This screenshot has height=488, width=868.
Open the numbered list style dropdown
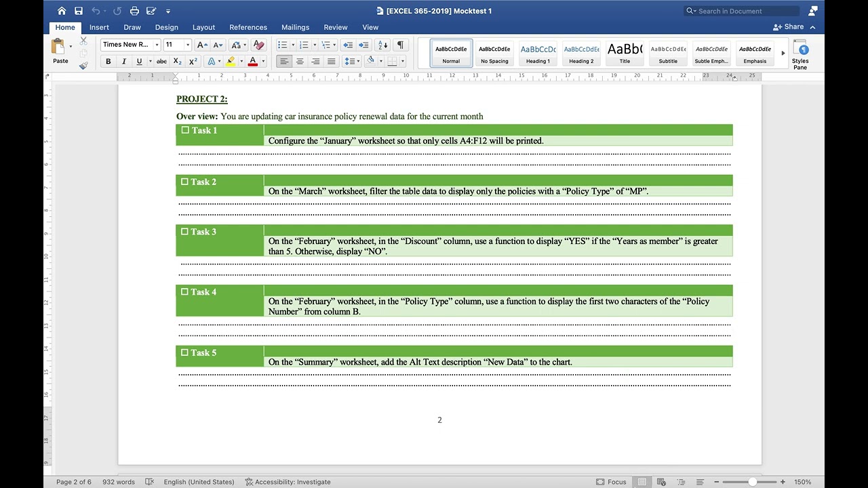pos(315,45)
